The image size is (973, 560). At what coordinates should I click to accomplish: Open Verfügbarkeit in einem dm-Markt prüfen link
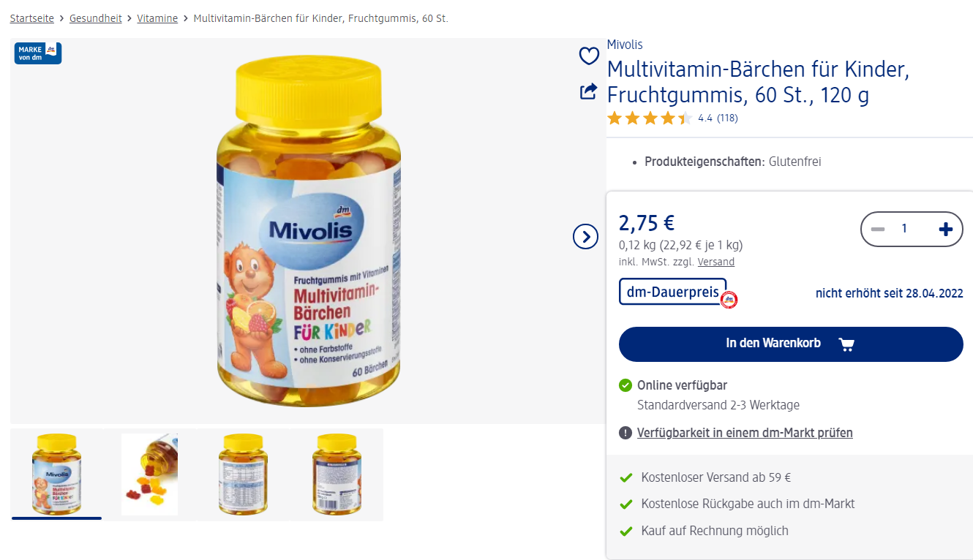coord(745,433)
